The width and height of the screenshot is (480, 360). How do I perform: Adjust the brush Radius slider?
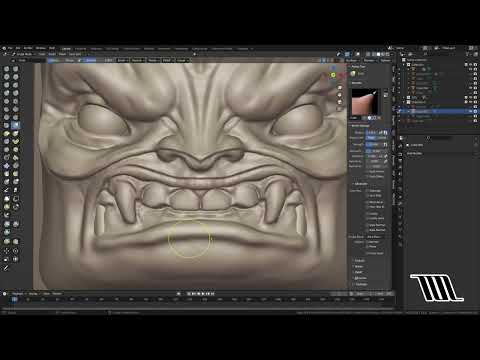coord(373,133)
